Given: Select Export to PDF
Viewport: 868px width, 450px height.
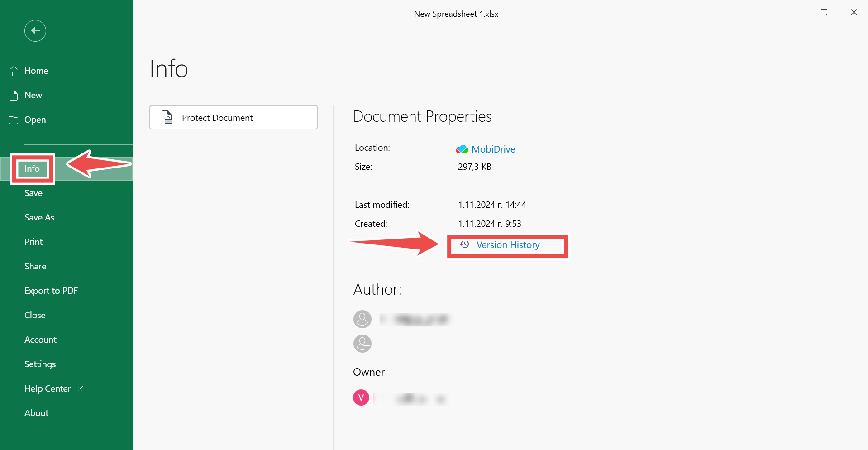Looking at the screenshot, I should (x=51, y=291).
